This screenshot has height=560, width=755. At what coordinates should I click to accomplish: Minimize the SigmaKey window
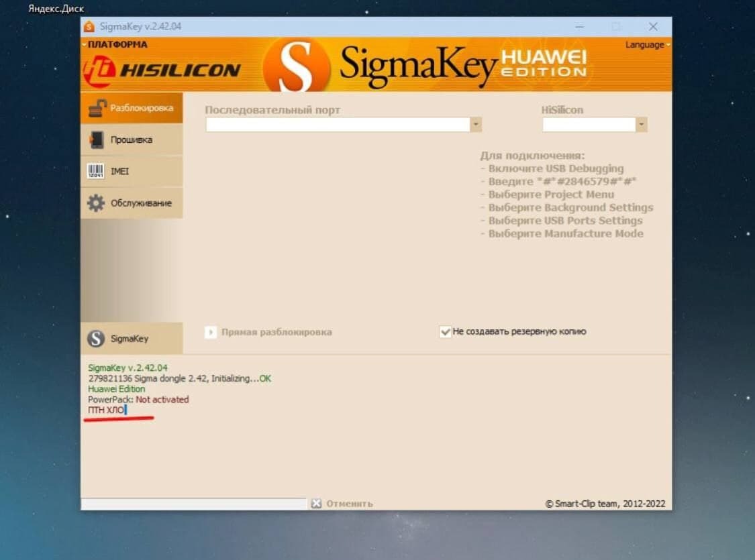(580, 26)
